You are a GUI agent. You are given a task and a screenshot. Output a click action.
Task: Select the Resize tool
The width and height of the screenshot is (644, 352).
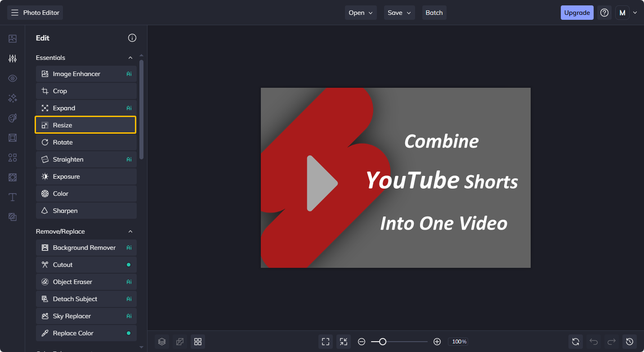click(85, 125)
